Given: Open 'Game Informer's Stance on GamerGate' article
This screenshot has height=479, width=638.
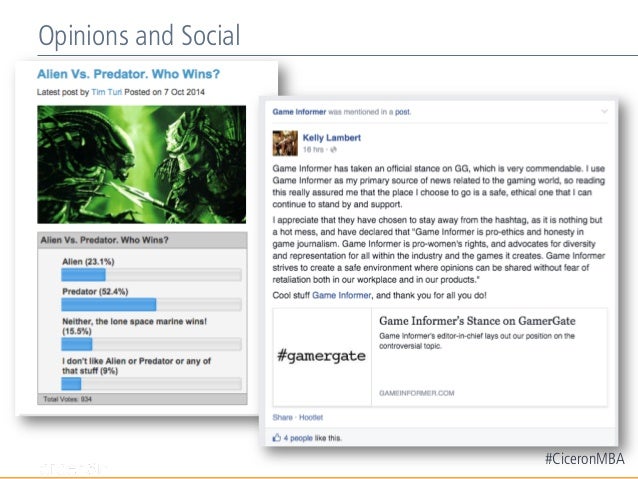Looking at the screenshot, I should pos(477,321).
